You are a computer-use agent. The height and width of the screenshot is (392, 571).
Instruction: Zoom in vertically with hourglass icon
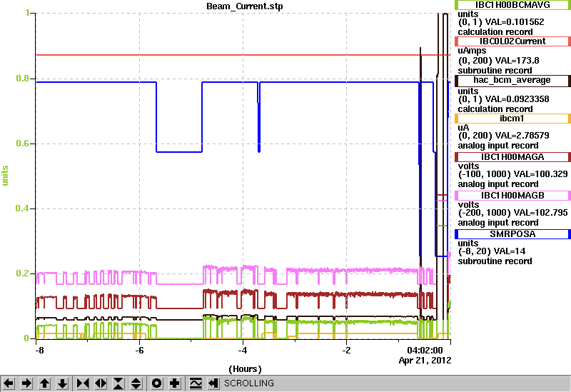(x=118, y=383)
